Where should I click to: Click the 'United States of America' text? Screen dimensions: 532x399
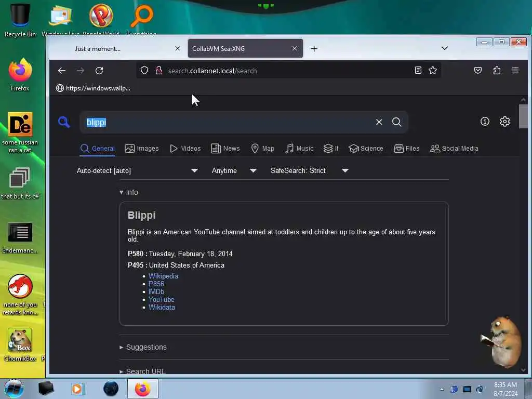pos(187,265)
